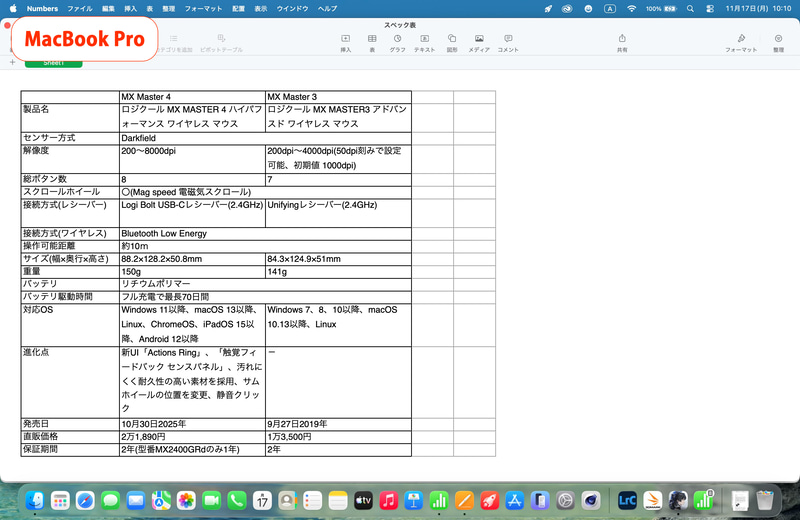Open the 配置 menu
The width and height of the screenshot is (800, 520).
(x=238, y=9)
